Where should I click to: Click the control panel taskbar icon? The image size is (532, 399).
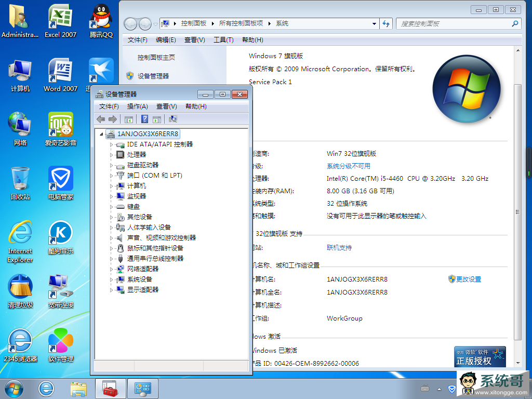tap(142, 389)
